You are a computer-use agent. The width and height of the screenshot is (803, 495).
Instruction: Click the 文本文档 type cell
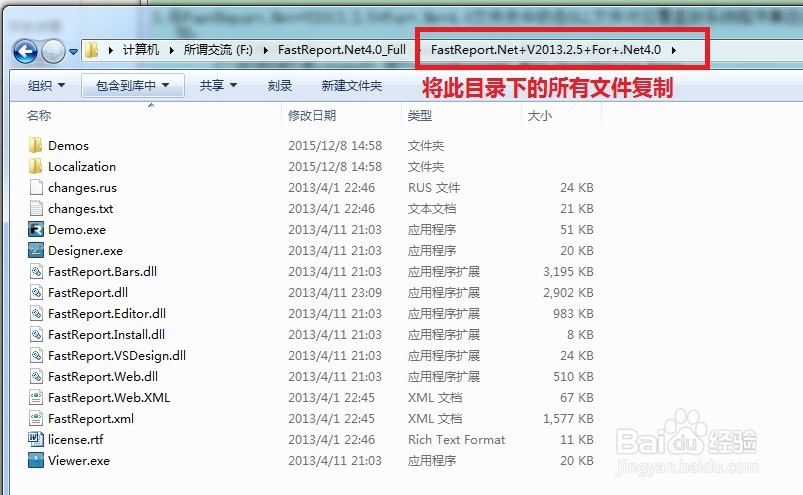(432, 209)
